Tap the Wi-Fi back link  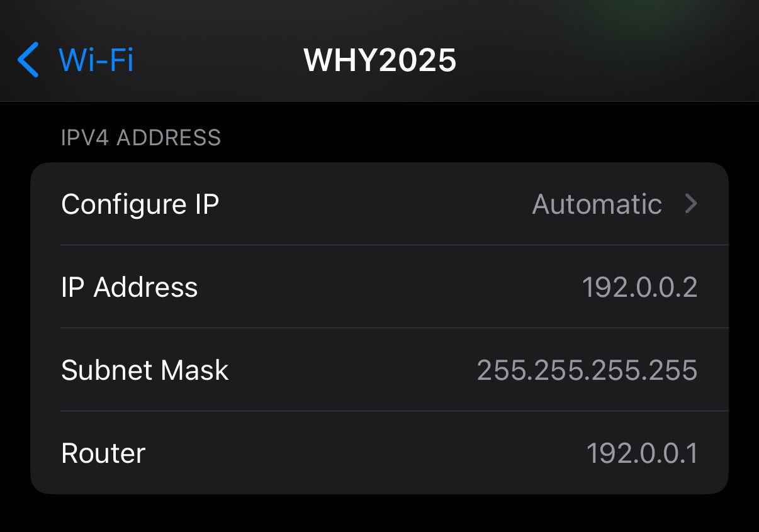click(95, 60)
